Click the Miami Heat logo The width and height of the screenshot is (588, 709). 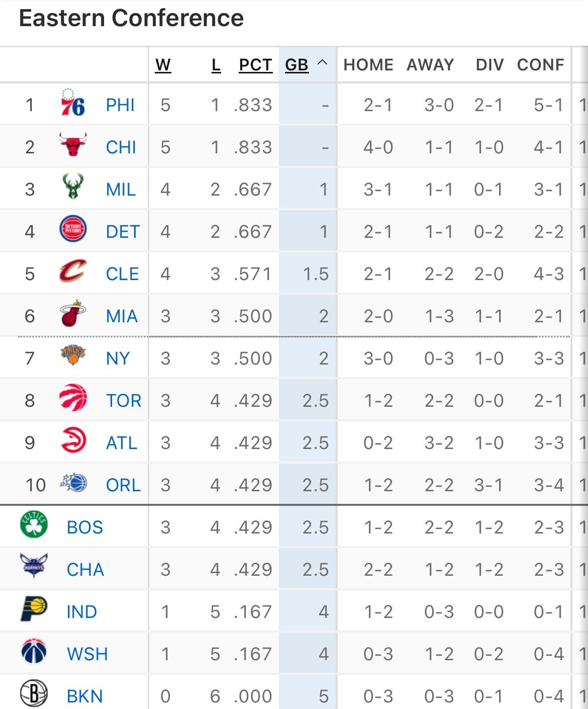73,313
